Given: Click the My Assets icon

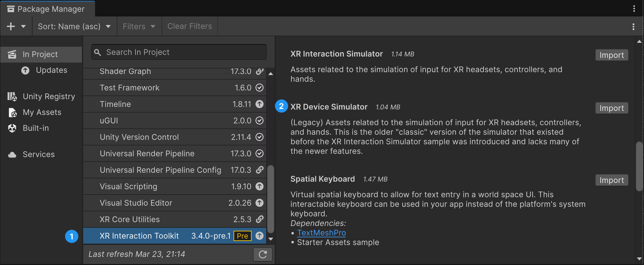Looking at the screenshot, I should 12,113.
